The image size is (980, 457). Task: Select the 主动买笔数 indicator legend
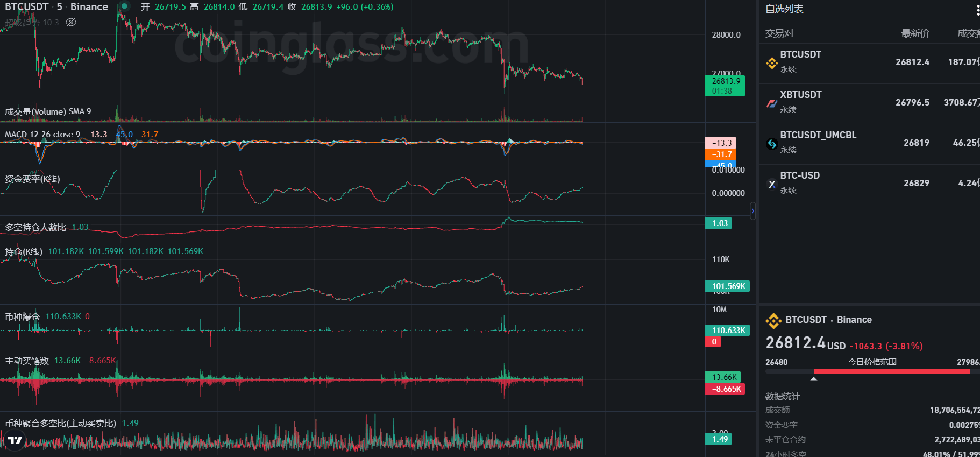click(27, 361)
